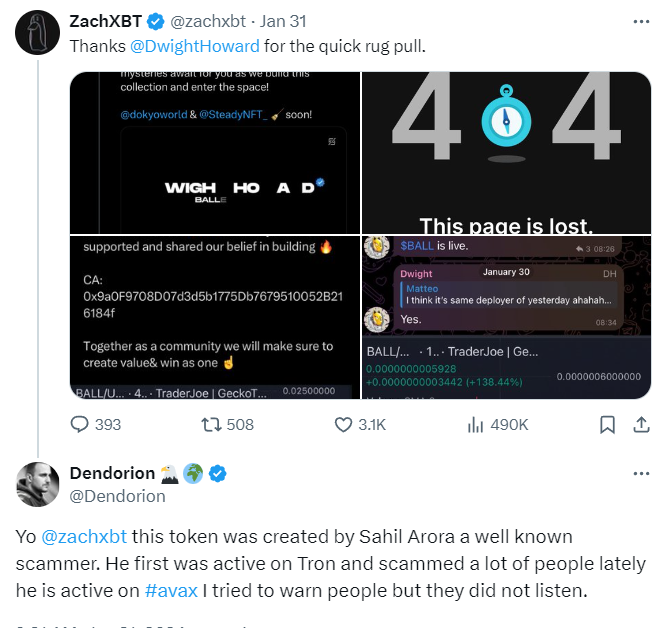Bookmark the ZachXBT tweet
The height and width of the screenshot is (628, 666).
(607, 424)
